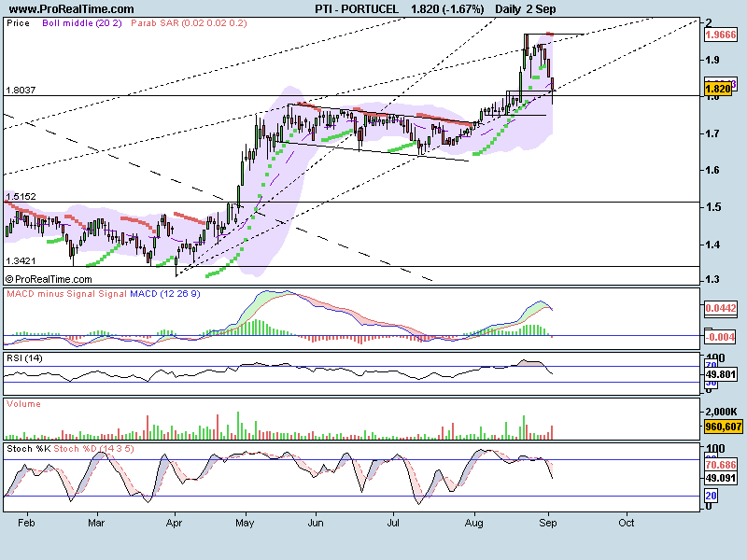Click the © ProRealTime.com copyright text
The image size is (747, 560).
49,279
